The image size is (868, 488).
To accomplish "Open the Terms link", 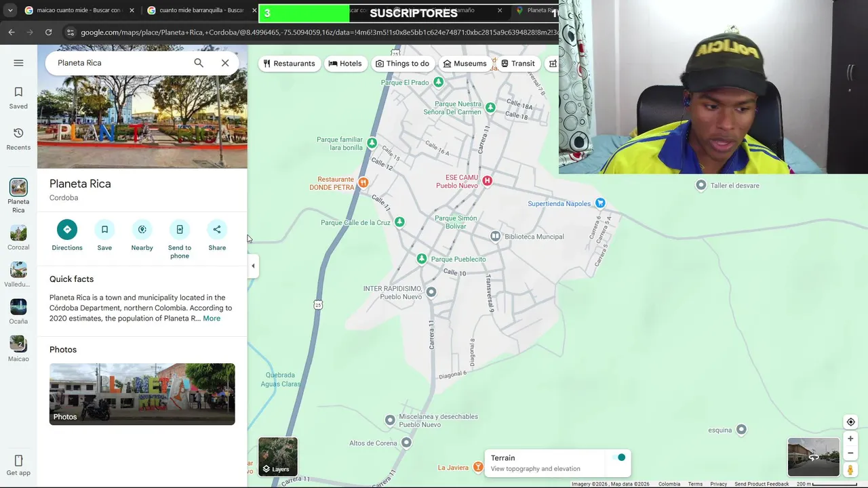I will (x=695, y=484).
